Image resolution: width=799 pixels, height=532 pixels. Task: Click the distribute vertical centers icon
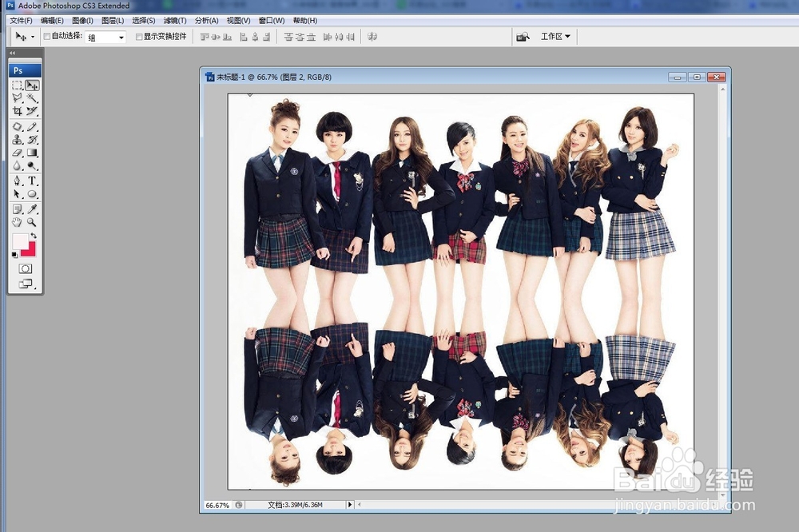click(x=300, y=37)
